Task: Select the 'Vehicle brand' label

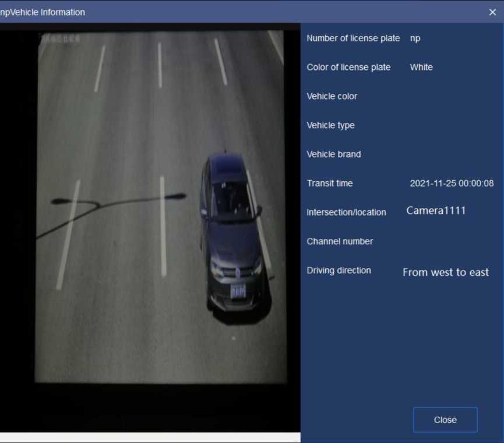Action: 334,154
